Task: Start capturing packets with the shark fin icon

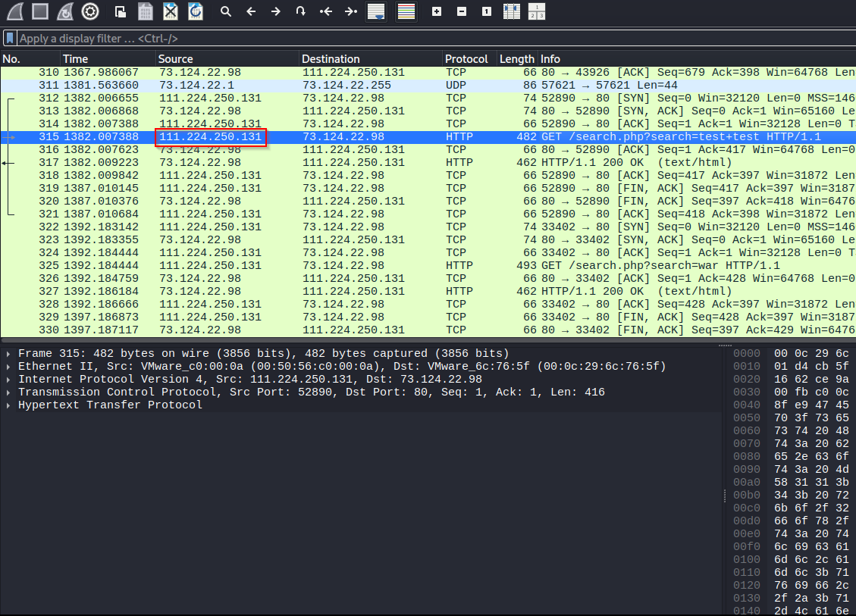Action: 15,11
